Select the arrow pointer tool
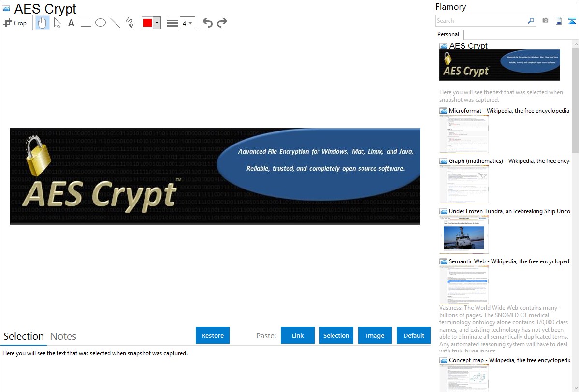The image size is (579, 392). [57, 23]
